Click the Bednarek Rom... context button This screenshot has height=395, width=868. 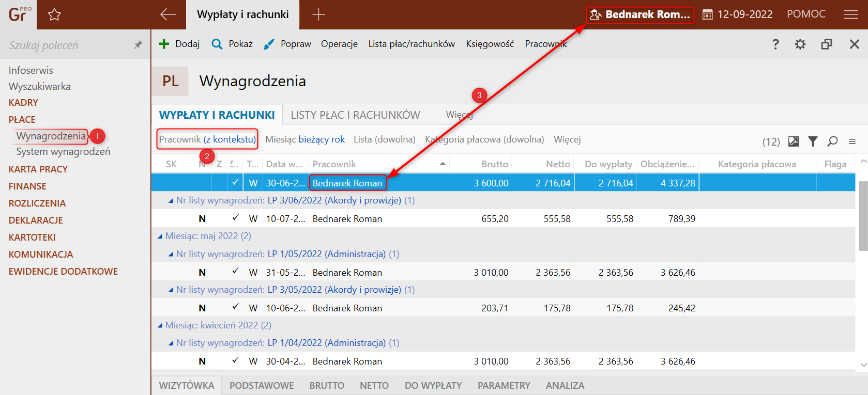click(x=640, y=14)
